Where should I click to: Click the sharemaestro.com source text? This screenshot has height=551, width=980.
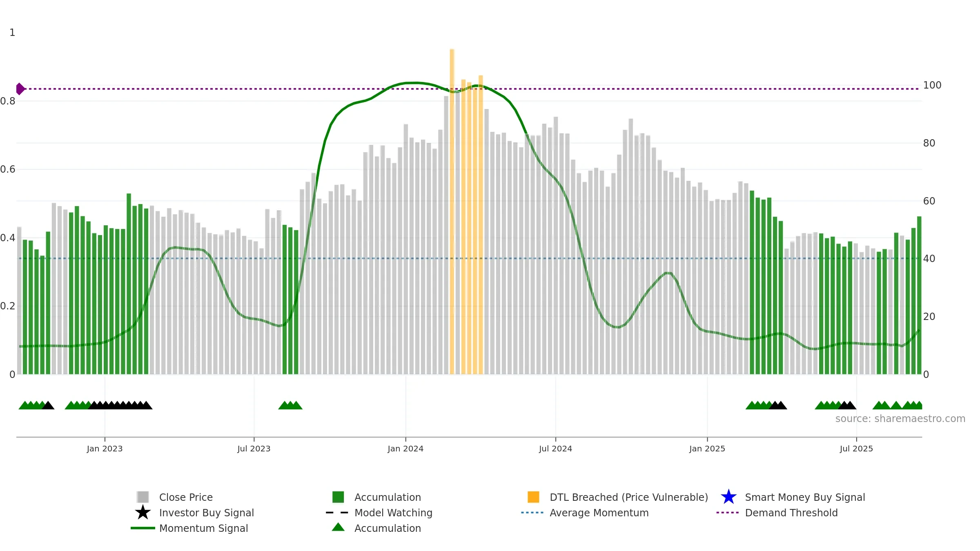click(x=900, y=419)
